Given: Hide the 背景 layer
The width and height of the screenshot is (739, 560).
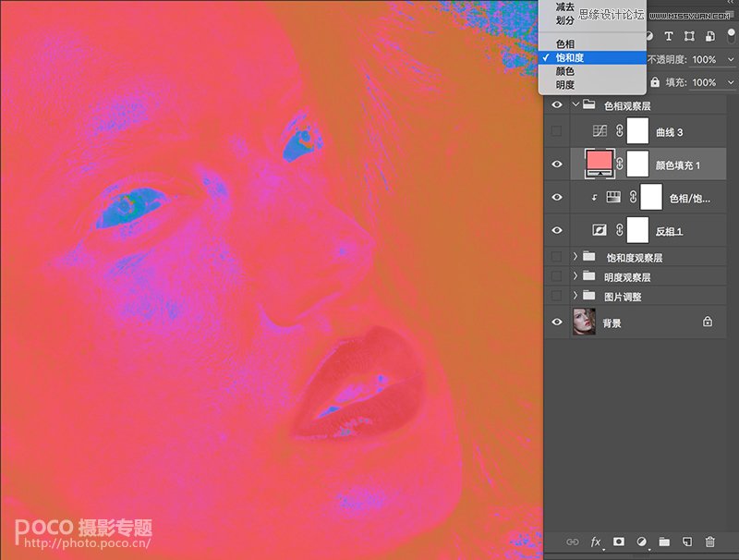Looking at the screenshot, I should tap(557, 322).
